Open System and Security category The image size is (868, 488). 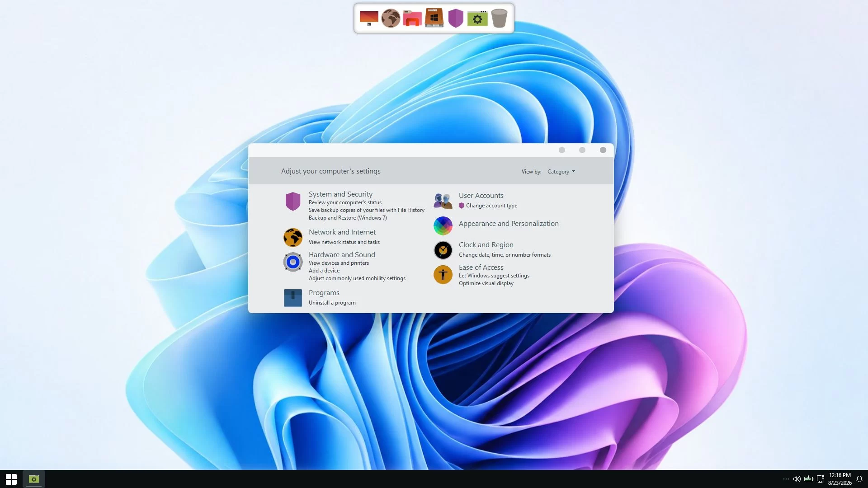(340, 194)
